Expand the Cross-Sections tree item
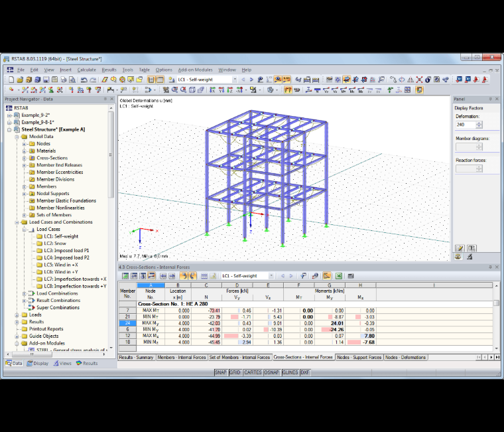The height and width of the screenshot is (432, 504). (24, 158)
